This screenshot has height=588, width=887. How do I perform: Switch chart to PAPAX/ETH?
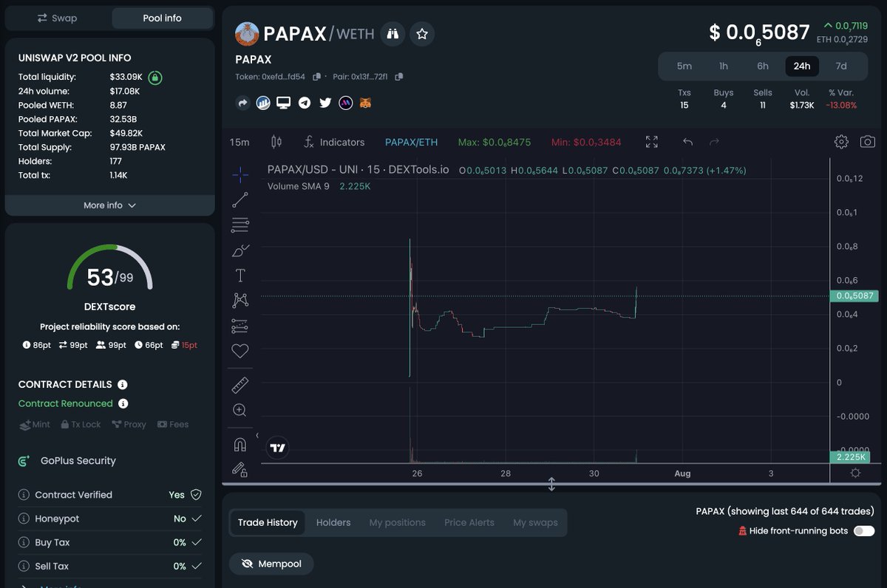[412, 142]
